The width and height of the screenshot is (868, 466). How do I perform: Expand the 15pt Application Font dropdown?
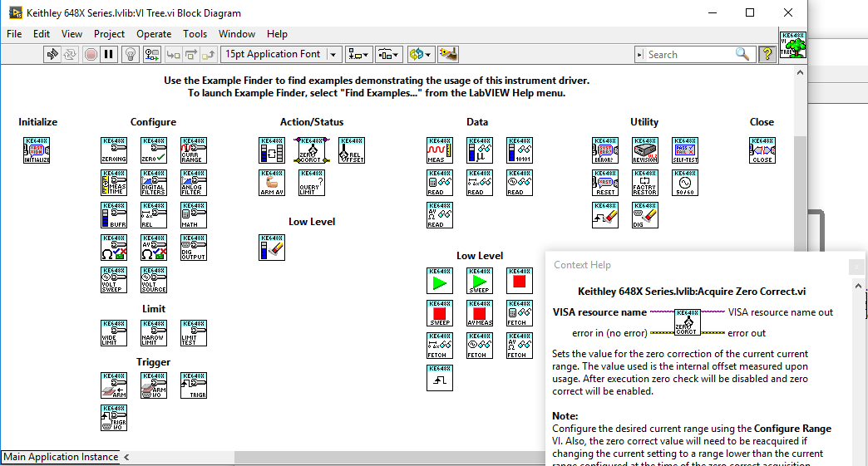281,54
